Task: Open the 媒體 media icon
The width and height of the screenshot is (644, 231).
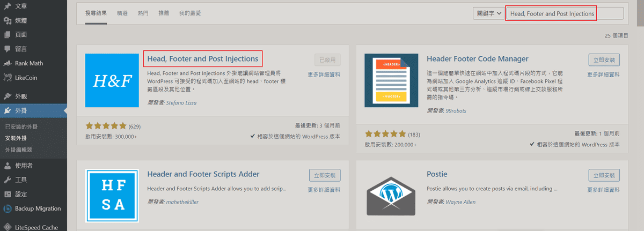Action: point(8,20)
